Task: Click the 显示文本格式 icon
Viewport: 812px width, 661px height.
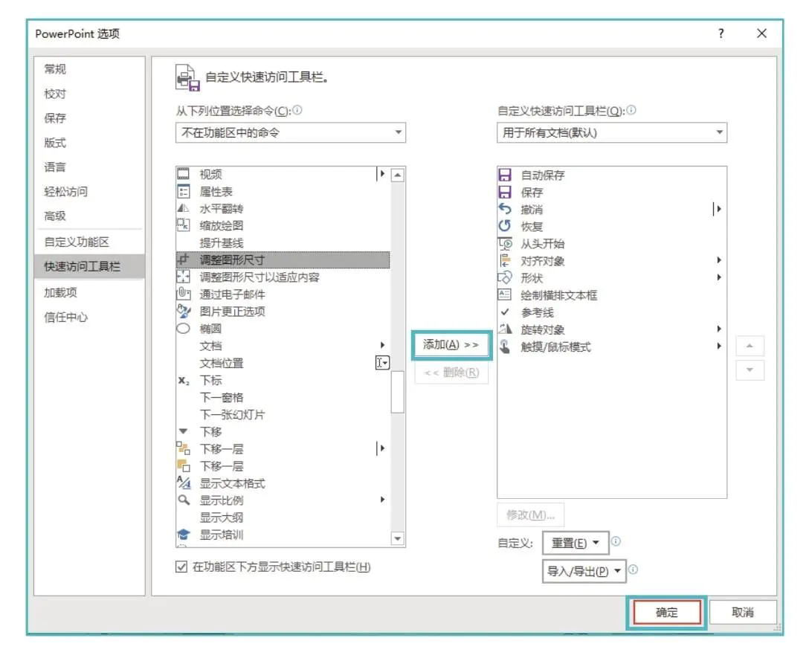Action: tap(184, 483)
